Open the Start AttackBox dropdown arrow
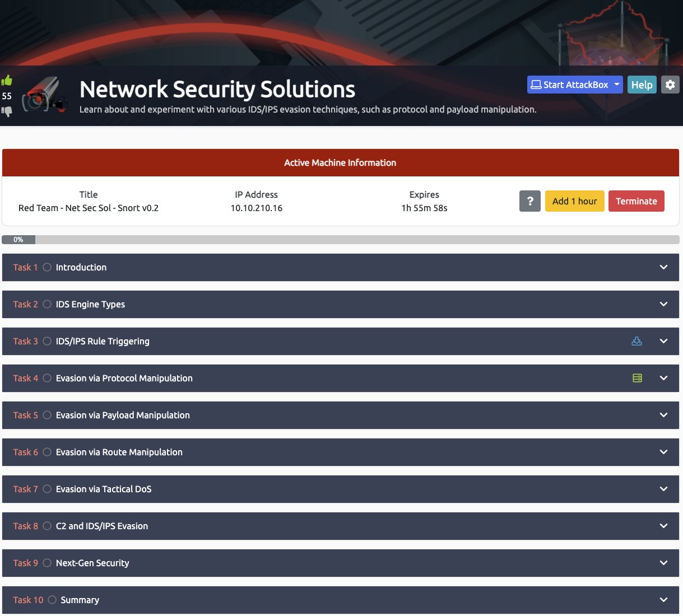683x616 pixels. click(617, 85)
